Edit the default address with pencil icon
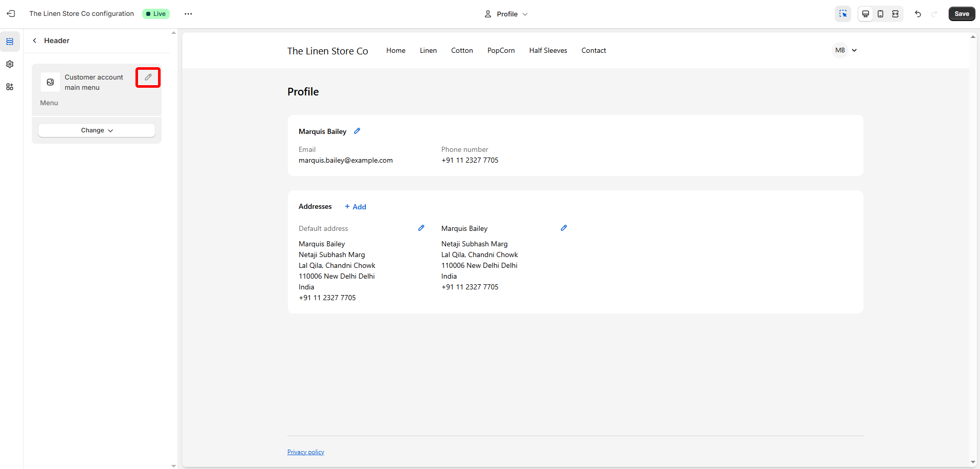 pyautogui.click(x=421, y=228)
